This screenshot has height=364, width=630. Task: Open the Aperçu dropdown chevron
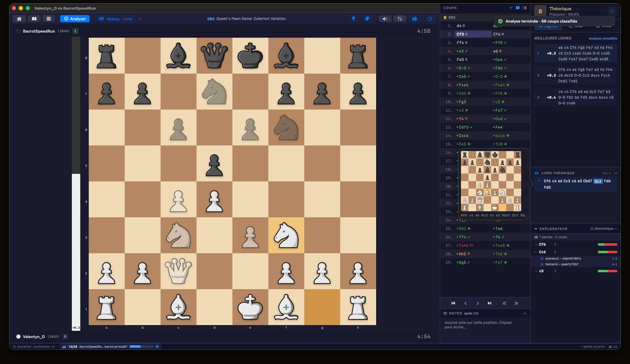[140, 19]
